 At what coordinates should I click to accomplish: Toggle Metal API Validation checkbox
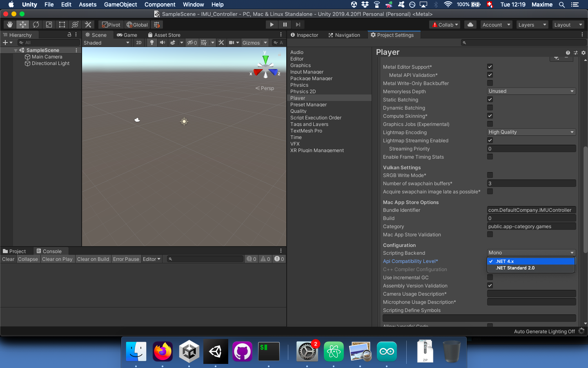(490, 75)
